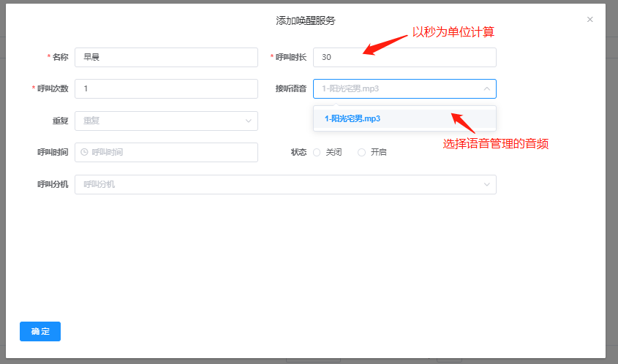
Task: Select the 关闭 status radio button
Action: (317, 152)
